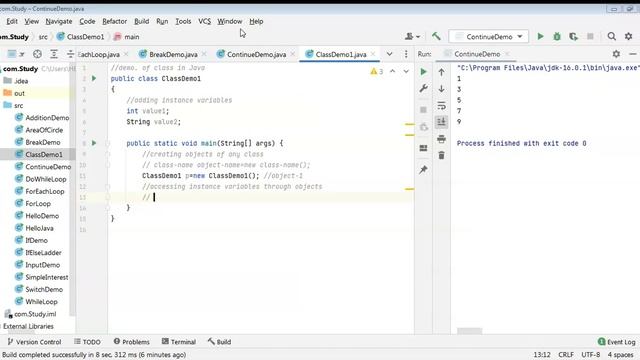
Task: Collapse all in Project panel
Action: pyautogui.click(x=70, y=54)
